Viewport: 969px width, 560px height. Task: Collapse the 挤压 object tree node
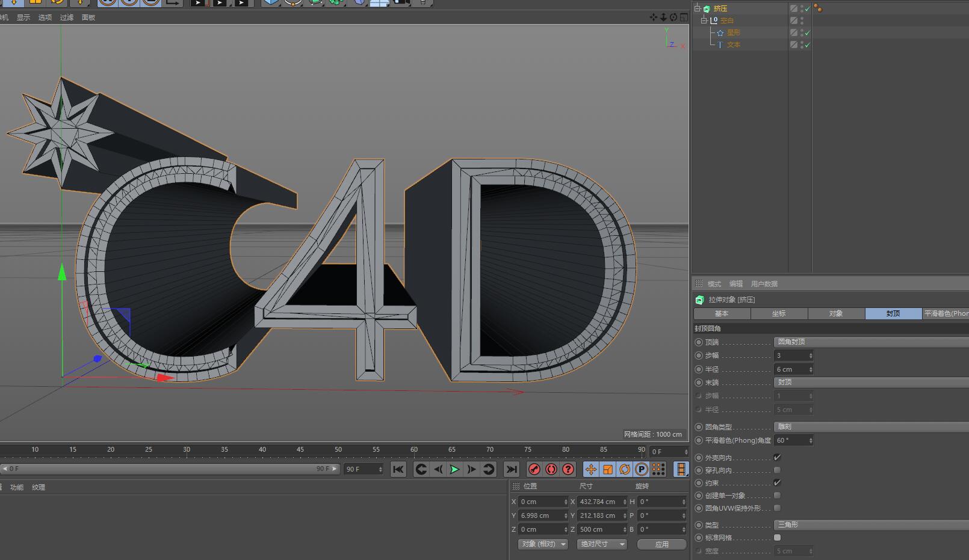tap(697, 8)
